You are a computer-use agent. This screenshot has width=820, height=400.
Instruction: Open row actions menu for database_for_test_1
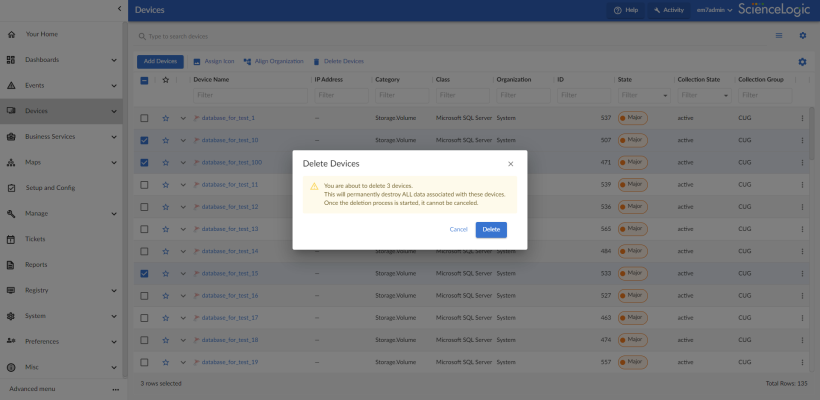[x=802, y=118]
